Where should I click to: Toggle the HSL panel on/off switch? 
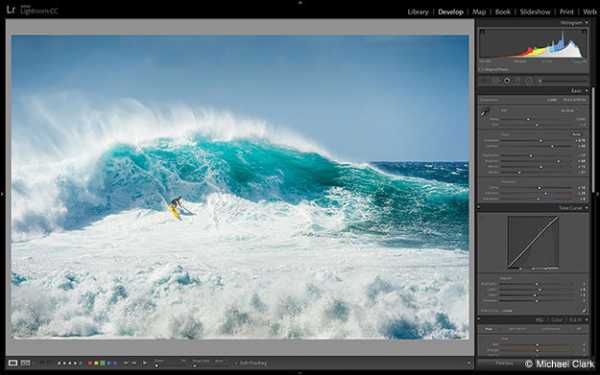(x=478, y=319)
